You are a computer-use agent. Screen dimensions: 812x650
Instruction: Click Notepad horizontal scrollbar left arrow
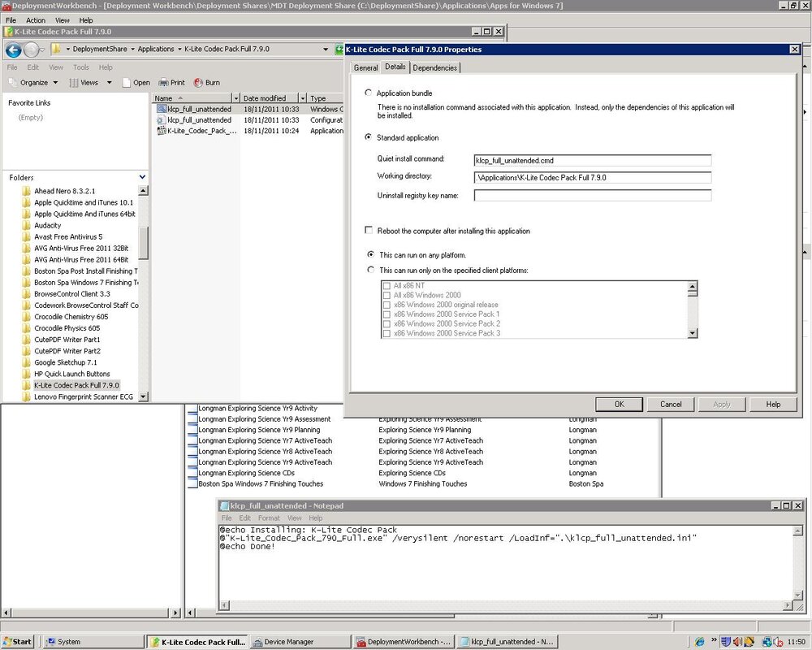[x=224, y=605]
